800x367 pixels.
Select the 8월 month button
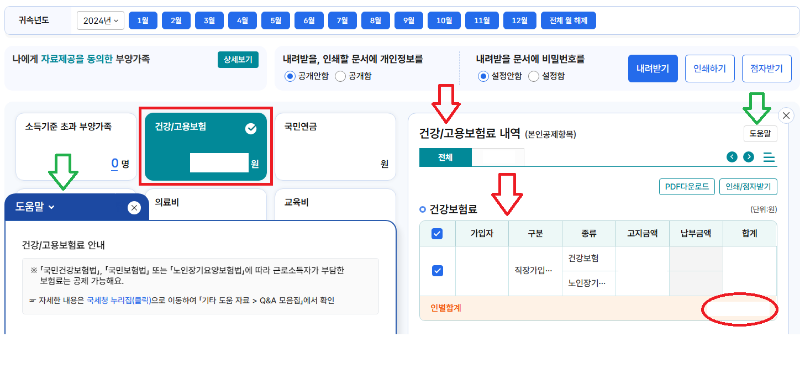[376, 20]
